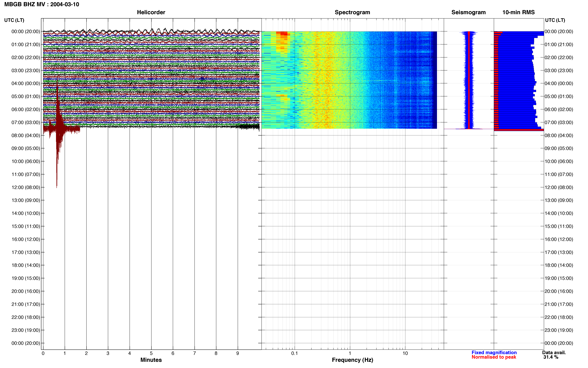Click the 'Helicorder' panel heading
Image resolution: width=588 pixels, height=368 pixels.
click(x=151, y=12)
